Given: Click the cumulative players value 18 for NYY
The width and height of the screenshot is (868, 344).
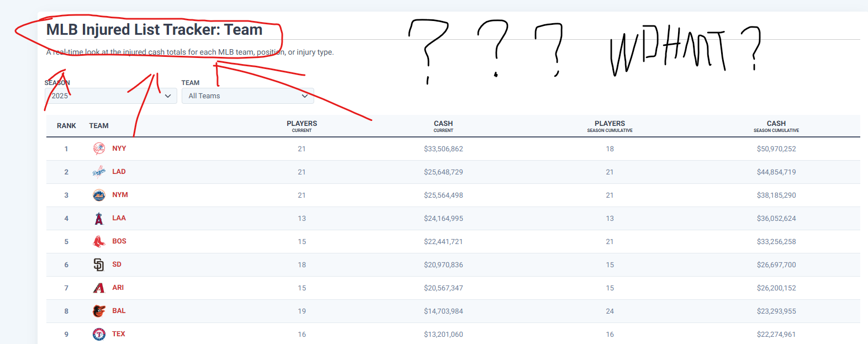Looking at the screenshot, I should point(610,149).
